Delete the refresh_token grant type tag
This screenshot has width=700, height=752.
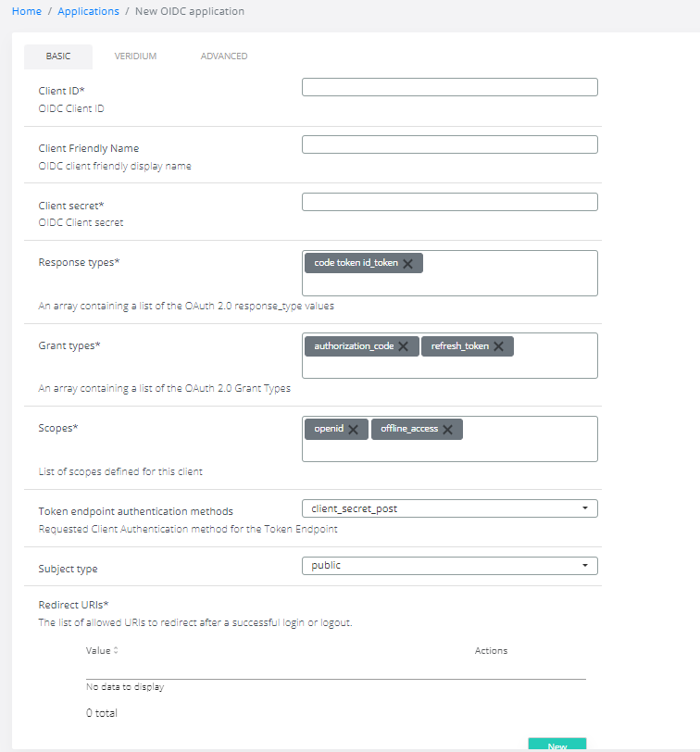pos(498,346)
